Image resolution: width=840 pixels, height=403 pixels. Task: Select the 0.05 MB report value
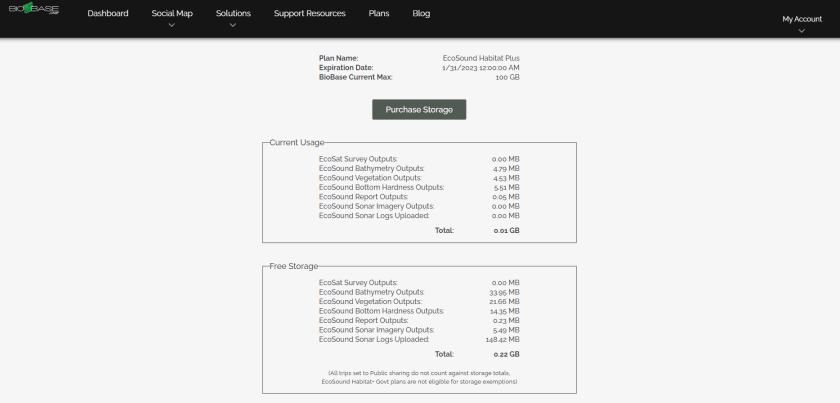pyautogui.click(x=506, y=197)
